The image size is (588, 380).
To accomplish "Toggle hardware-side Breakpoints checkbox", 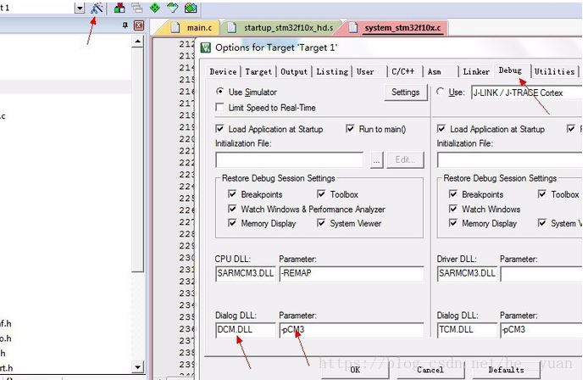I will pyautogui.click(x=453, y=193).
